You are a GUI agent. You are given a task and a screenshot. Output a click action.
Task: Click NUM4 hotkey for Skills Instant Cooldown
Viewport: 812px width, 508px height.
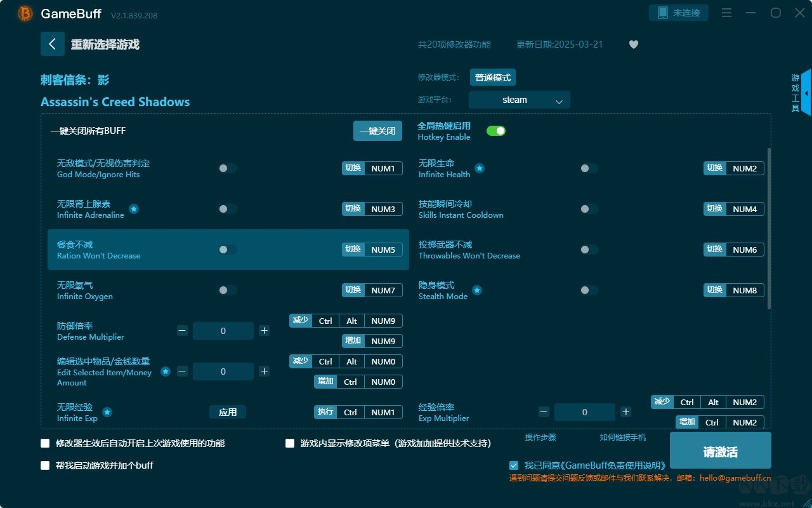[745, 209]
